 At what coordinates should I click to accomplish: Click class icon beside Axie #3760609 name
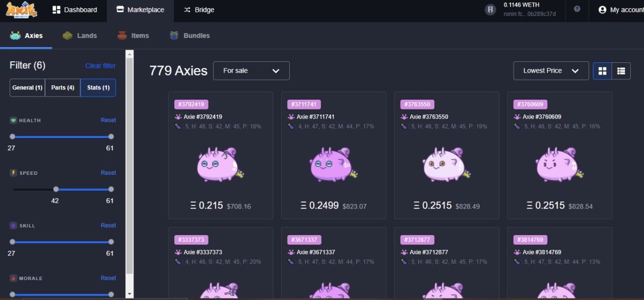pos(517,116)
